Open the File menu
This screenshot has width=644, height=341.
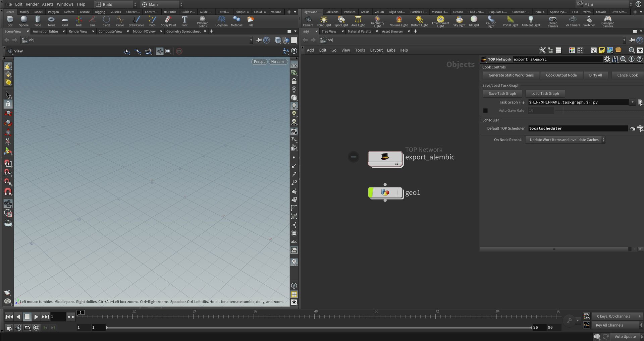coord(8,4)
